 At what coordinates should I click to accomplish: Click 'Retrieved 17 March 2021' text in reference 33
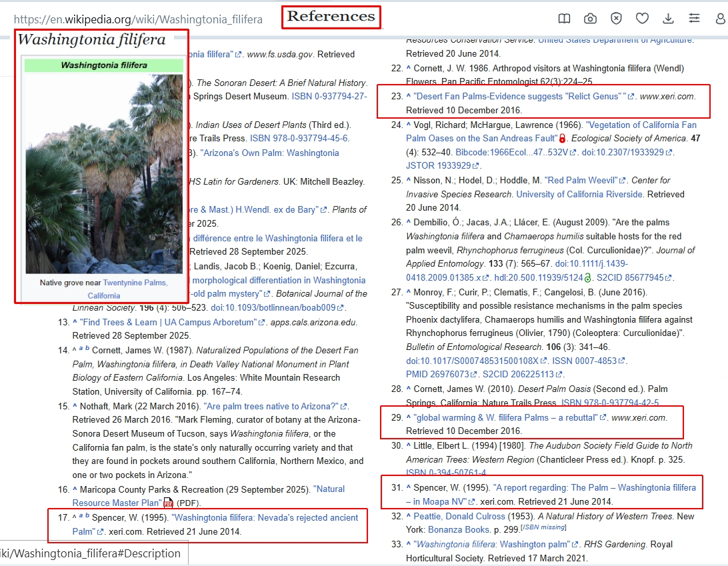(x=537, y=557)
